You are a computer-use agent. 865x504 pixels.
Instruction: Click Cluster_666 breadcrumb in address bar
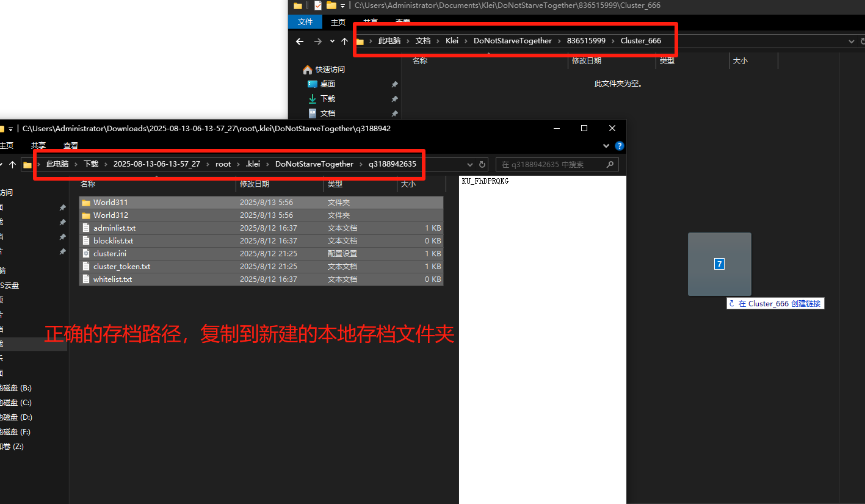[641, 41]
